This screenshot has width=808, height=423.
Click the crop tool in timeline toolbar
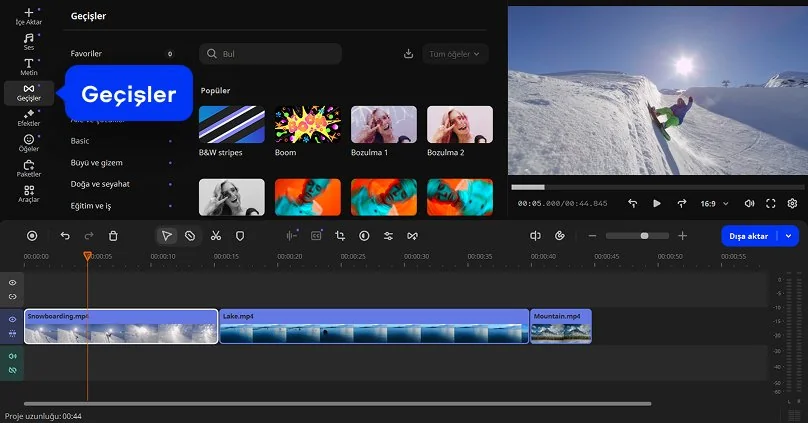coord(340,236)
